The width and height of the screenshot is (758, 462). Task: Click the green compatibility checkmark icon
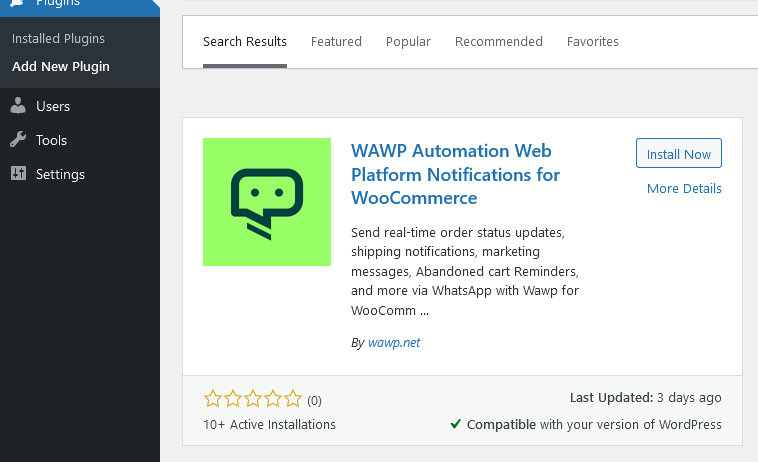click(455, 424)
